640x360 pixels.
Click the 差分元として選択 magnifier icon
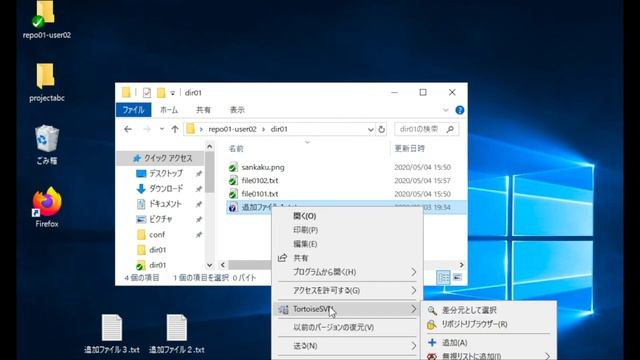pyautogui.click(x=432, y=310)
